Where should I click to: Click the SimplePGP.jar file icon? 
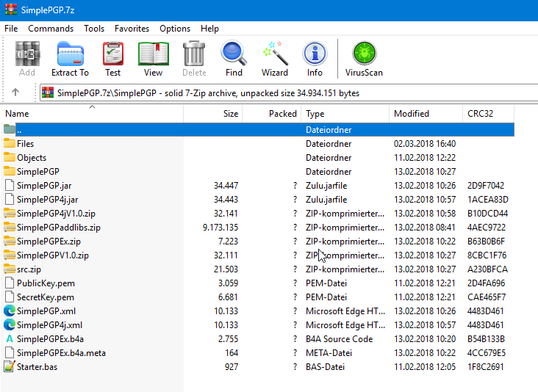click(10, 186)
